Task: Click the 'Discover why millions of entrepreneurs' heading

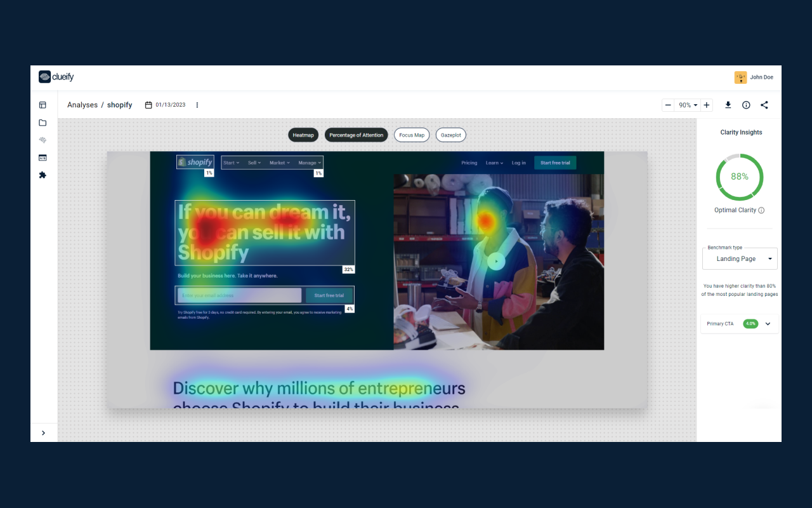Action: pos(319,389)
